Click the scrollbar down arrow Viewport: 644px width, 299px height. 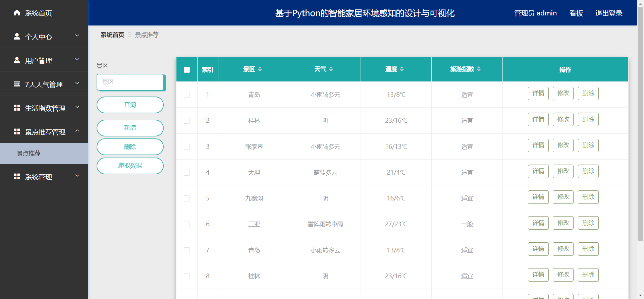click(x=640, y=296)
